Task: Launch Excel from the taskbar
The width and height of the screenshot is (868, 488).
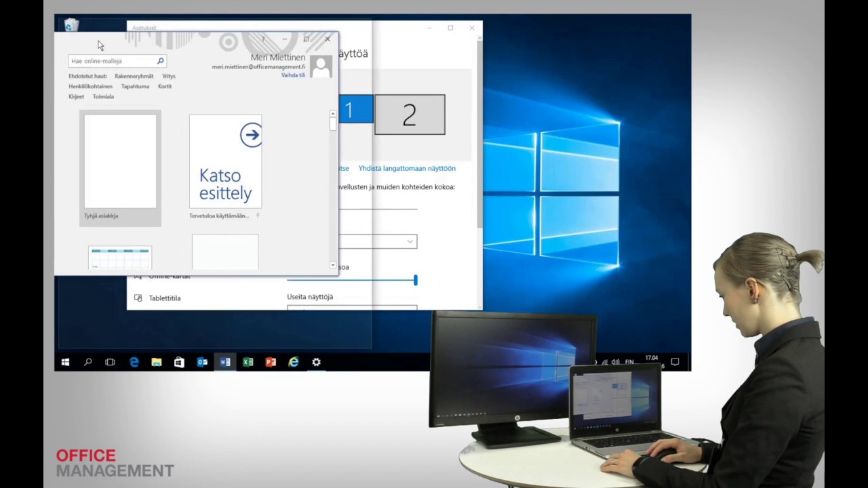Action: [x=248, y=363]
